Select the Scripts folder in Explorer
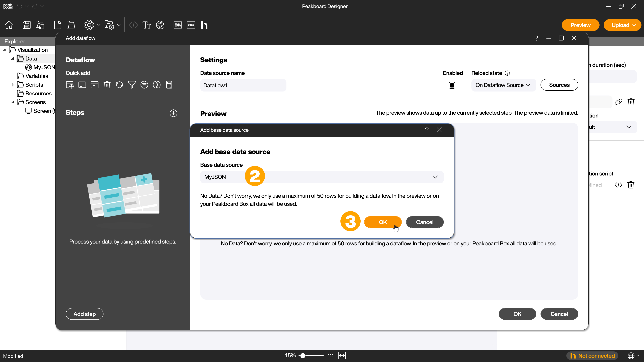 pos(30,85)
